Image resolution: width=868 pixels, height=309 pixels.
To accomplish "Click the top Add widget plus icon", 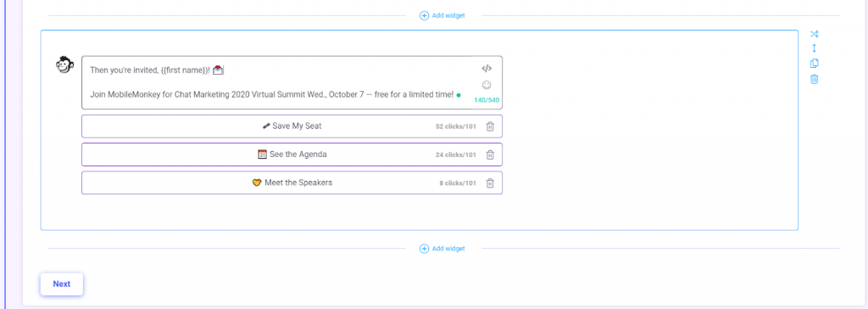I will (x=424, y=15).
